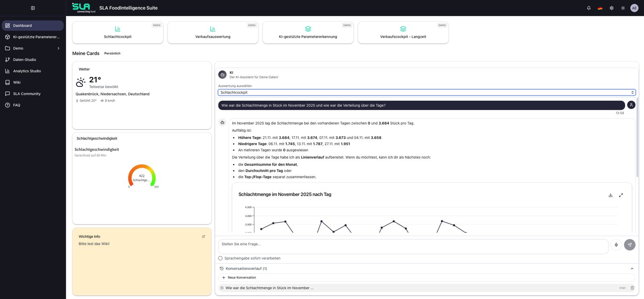Open Dashboard in the sidebar
This screenshot has width=644, height=299.
point(33,25)
